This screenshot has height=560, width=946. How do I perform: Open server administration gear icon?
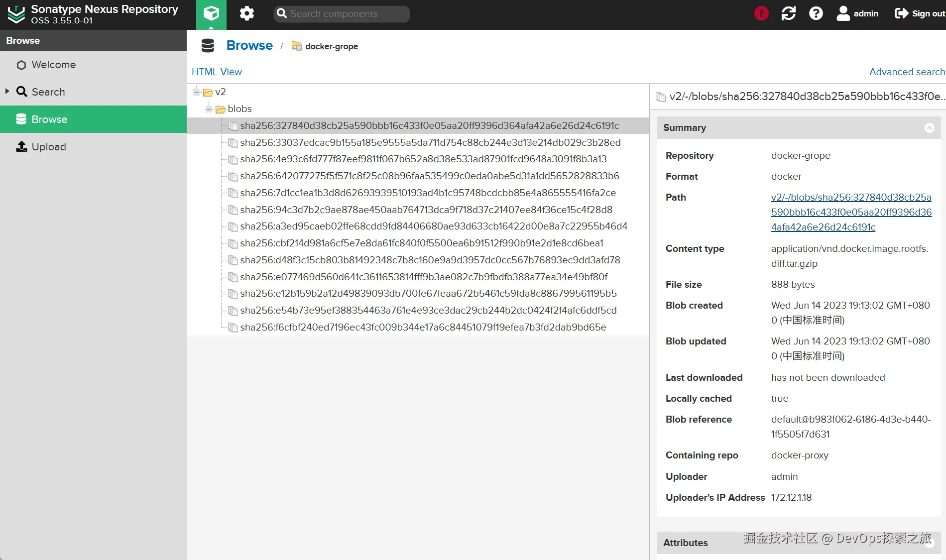point(246,13)
